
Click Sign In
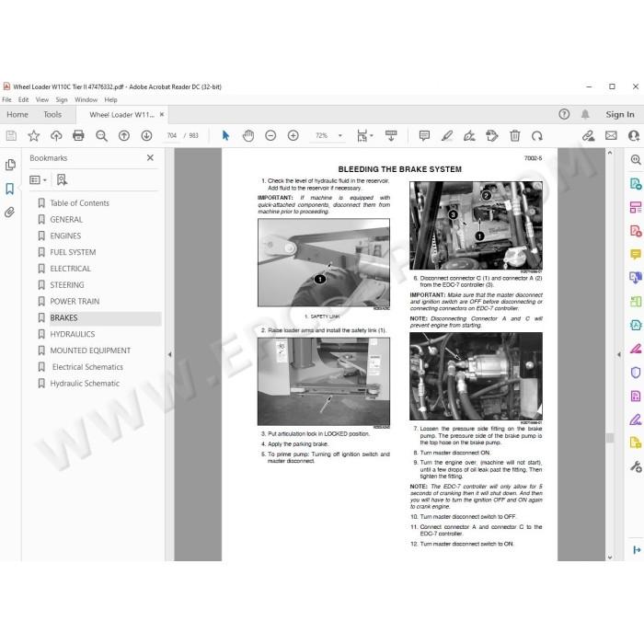[620, 115]
